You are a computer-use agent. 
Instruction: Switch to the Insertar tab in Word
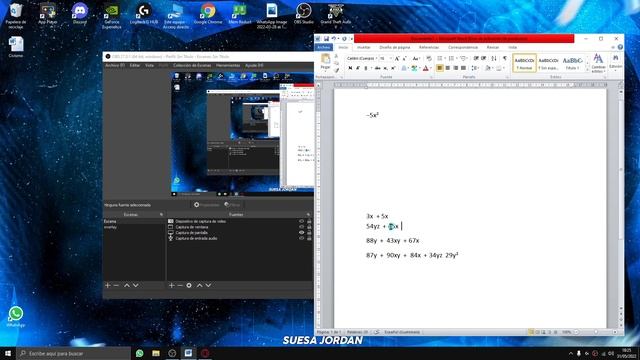coord(364,47)
